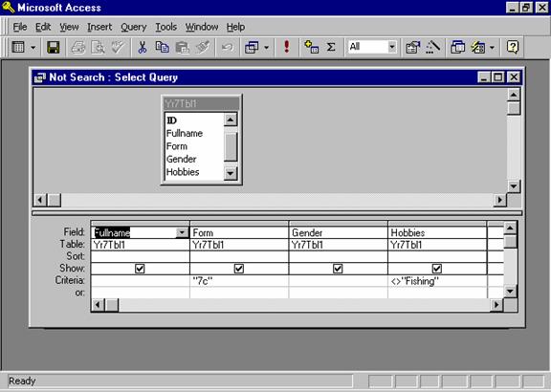
Task: Click the design grid scroll left arrow
Action: pyautogui.click(x=98, y=305)
